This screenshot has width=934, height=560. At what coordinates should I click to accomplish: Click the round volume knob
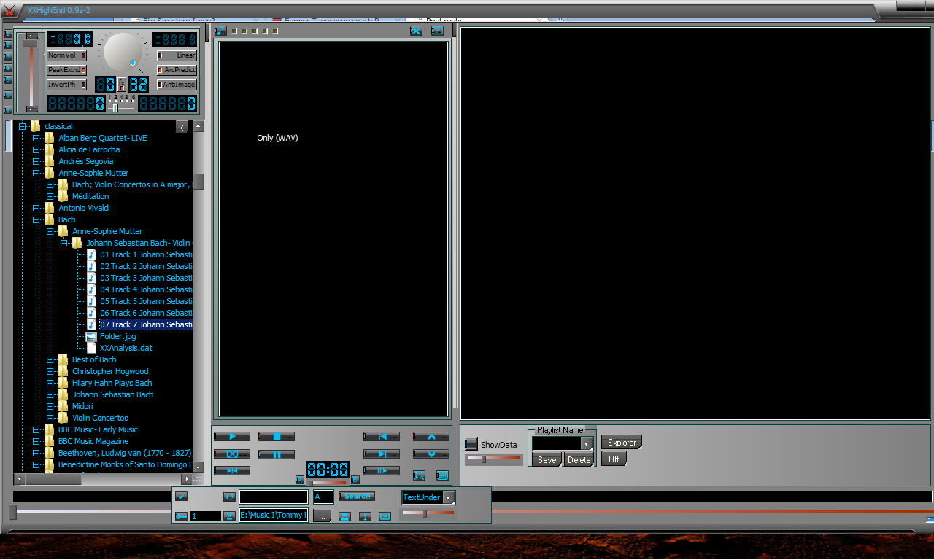pyautogui.click(x=123, y=52)
